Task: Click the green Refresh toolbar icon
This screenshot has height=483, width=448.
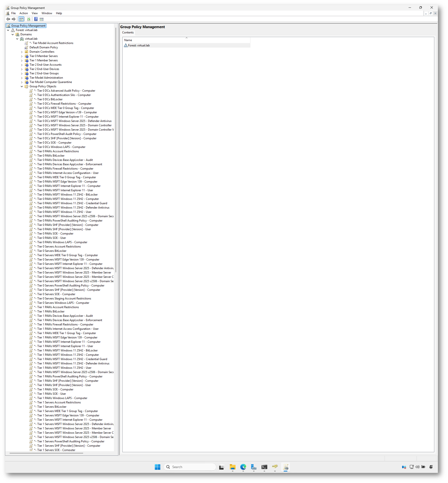Action: 29,19
